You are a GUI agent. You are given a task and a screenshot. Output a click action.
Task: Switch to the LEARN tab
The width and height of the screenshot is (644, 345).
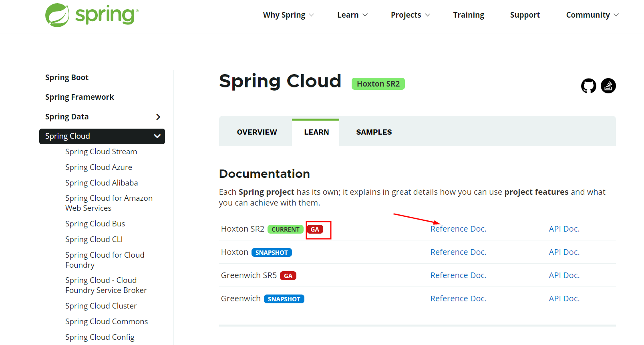pos(316,132)
